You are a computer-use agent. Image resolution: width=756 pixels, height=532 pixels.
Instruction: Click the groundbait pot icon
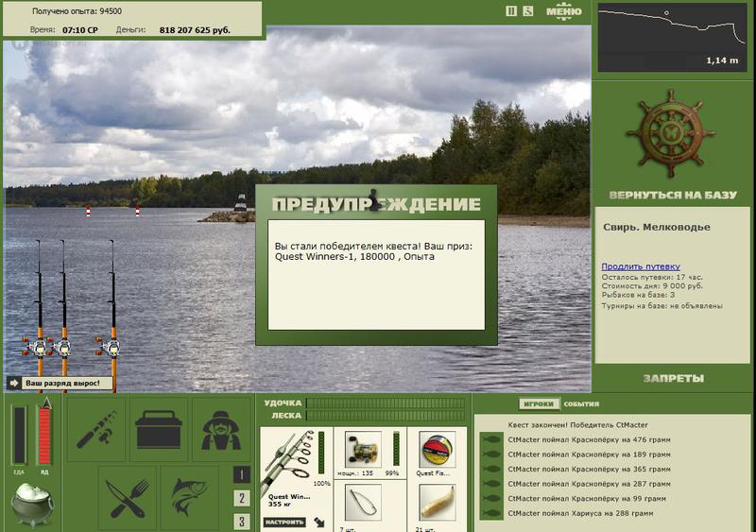[32, 505]
